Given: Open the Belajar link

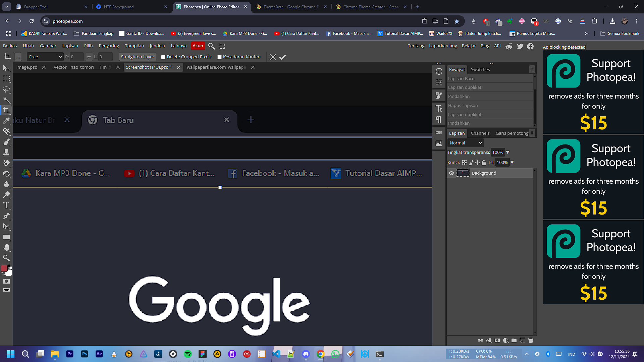Looking at the screenshot, I should pyautogui.click(x=469, y=46).
